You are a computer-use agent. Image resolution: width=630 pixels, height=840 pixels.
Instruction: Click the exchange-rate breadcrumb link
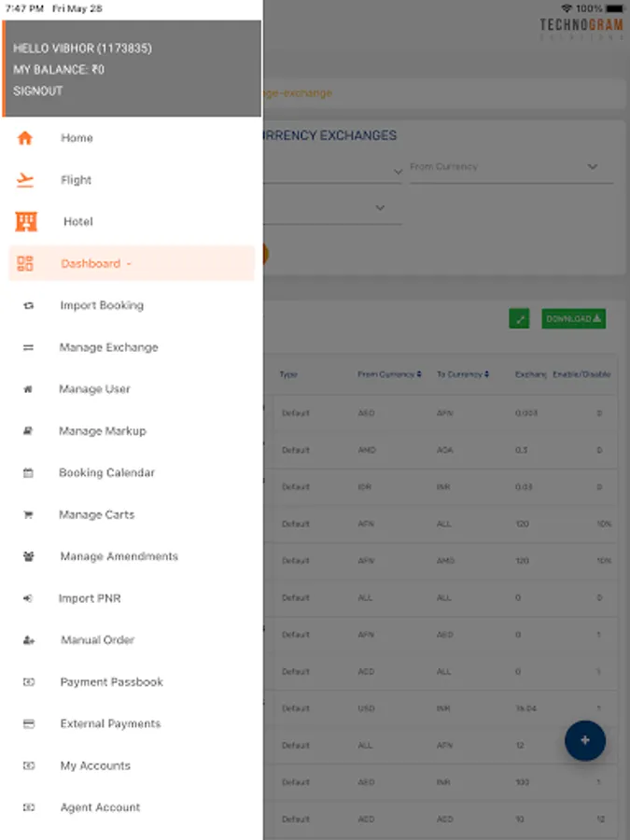pos(298,93)
